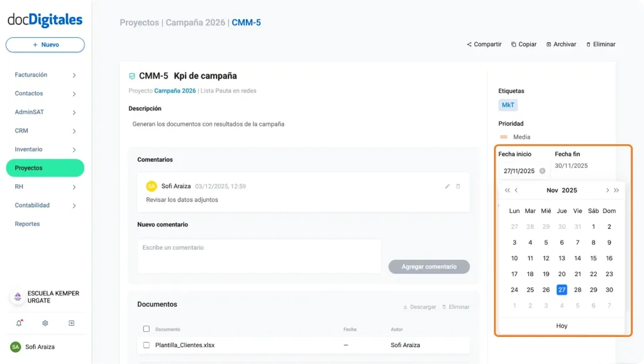Check the select-all checkbox in Documentos header

[x=145, y=329]
